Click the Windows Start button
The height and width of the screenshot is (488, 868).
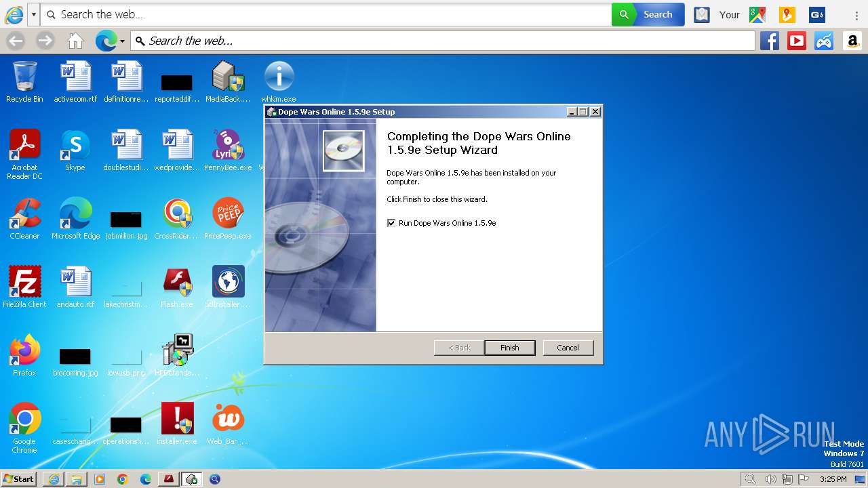click(x=18, y=479)
